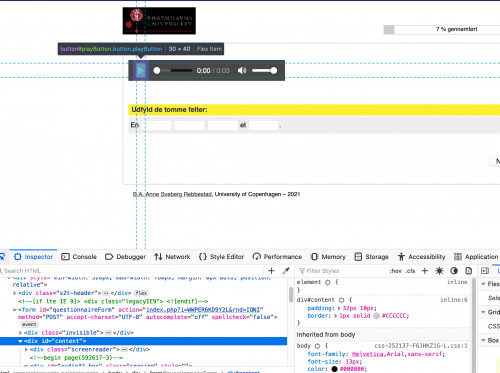Toggle the :hov pseudo-class panel
The height and width of the screenshot is (373, 500).
[x=395, y=271]
